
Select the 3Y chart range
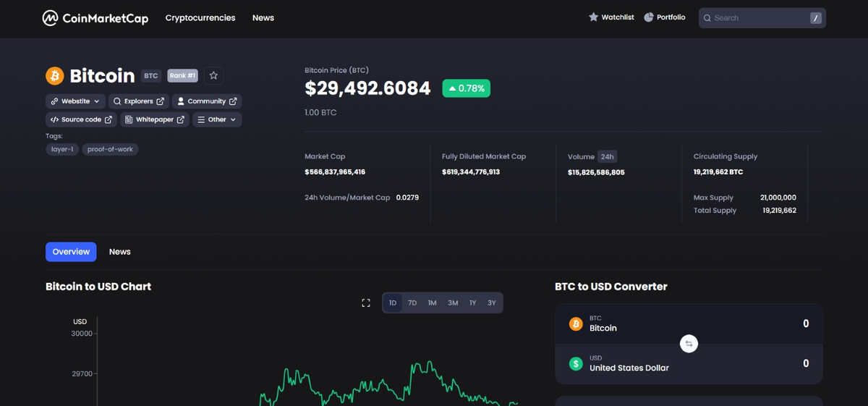click(x=492, y=303)
